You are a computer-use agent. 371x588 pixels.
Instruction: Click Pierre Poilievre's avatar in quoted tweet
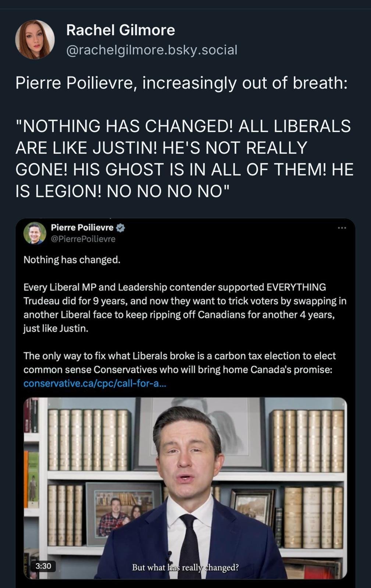tap(35, 233)
